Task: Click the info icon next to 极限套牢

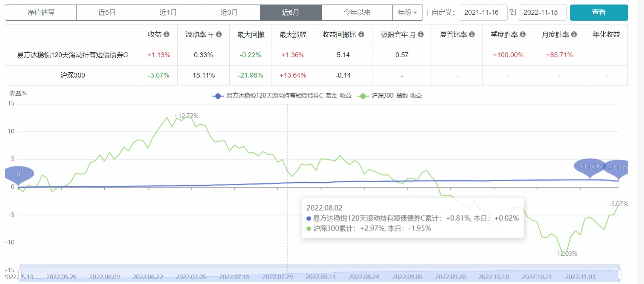Action: [421, 34]
